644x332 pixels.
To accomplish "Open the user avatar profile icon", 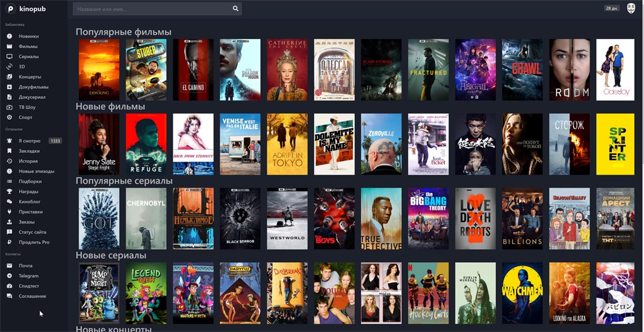I will click(631, 9).
